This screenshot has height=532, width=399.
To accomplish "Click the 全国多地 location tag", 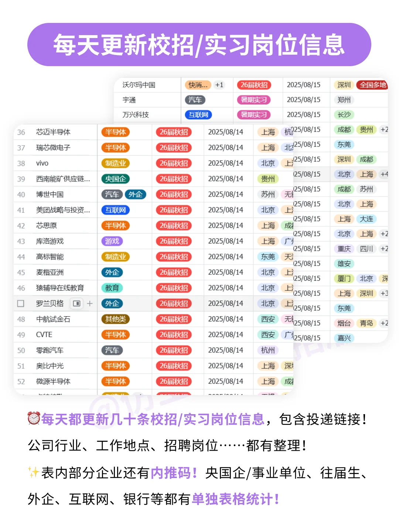I will click(x=372, y=85).
